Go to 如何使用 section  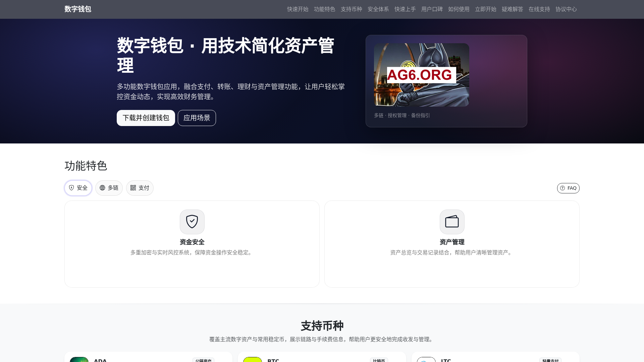point(459,9)
